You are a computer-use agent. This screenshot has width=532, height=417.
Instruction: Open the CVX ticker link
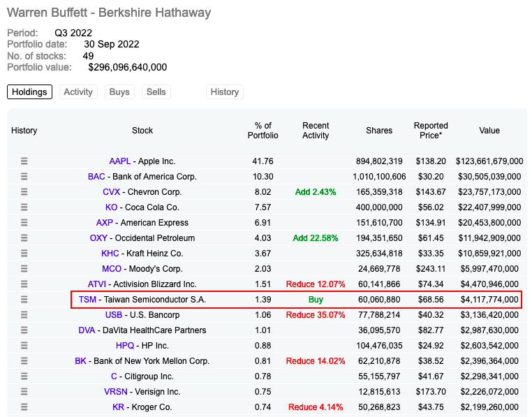pos(111,192)
